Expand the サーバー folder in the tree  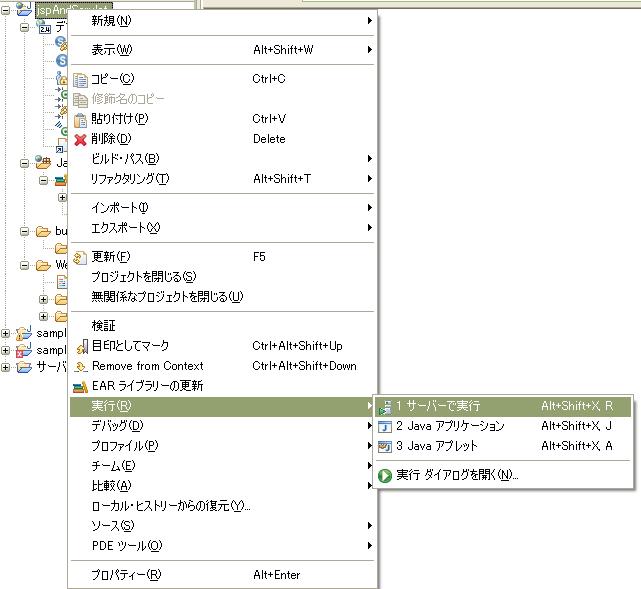point(7,367)
